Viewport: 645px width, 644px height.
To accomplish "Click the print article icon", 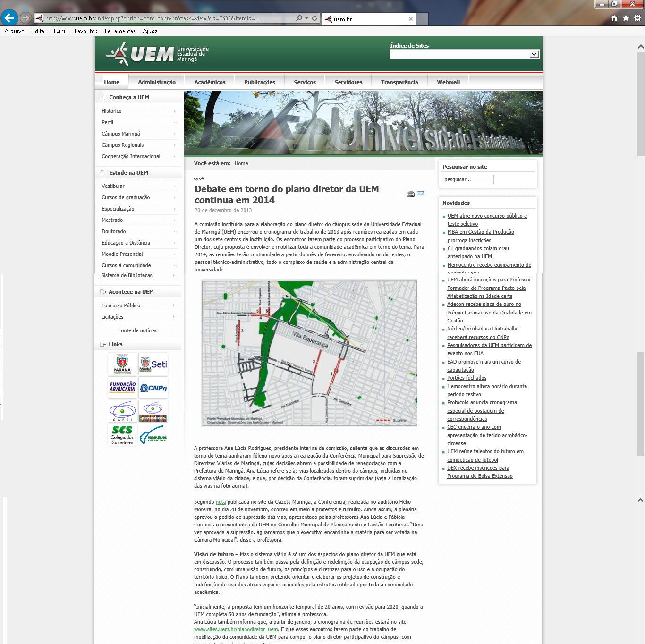I will coord(411,194).
